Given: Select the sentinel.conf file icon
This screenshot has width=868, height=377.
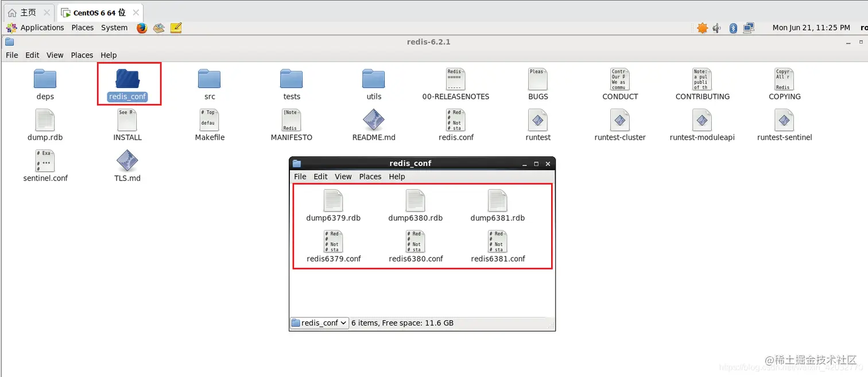Looking at the screenshot, I should click(x=45, y=160).
